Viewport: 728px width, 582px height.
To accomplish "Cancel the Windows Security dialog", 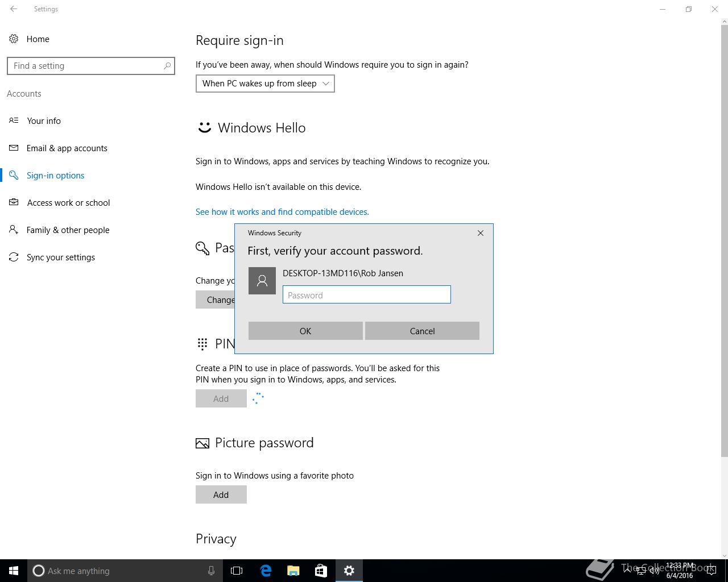I will [x=422, y=331].
